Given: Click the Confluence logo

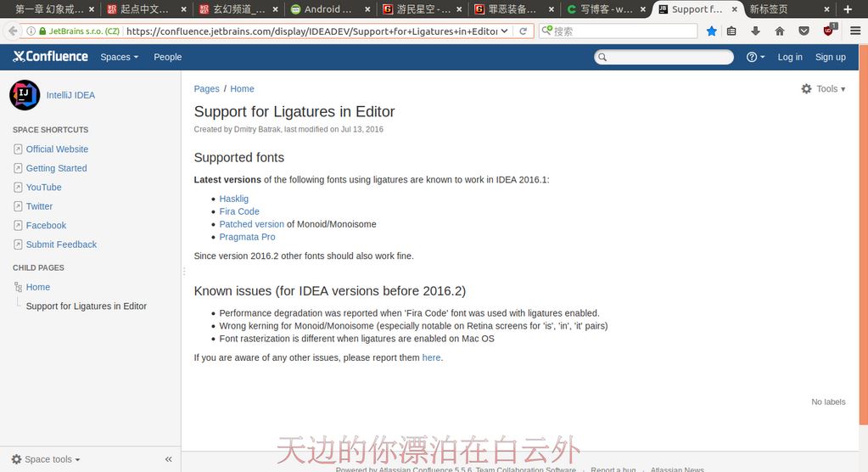Looking at the screenshot, I should point(50,57).
